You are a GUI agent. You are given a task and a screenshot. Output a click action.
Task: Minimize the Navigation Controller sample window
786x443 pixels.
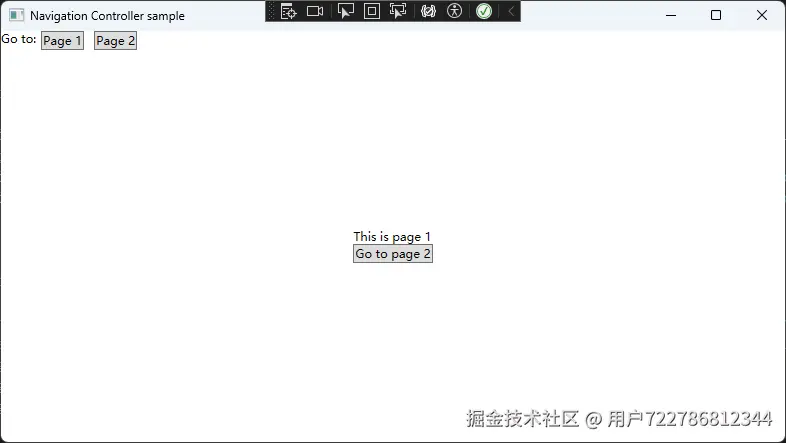click(671, 16)
